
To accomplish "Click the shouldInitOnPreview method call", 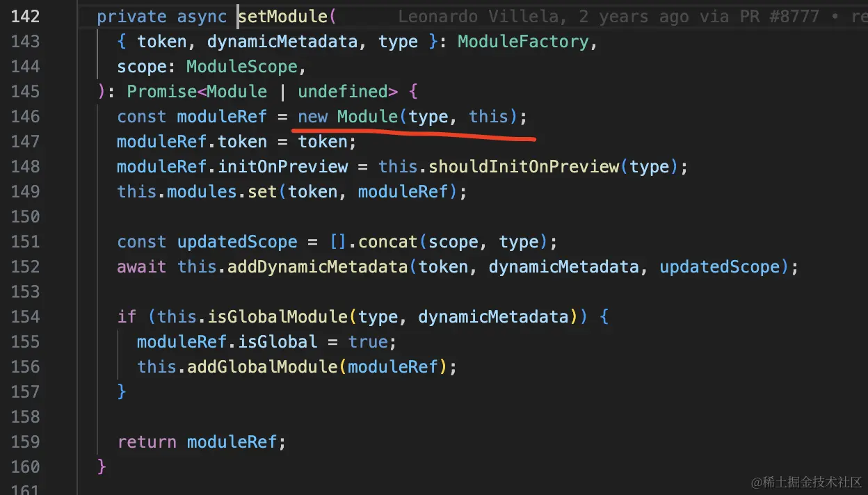I will [523, 167].
